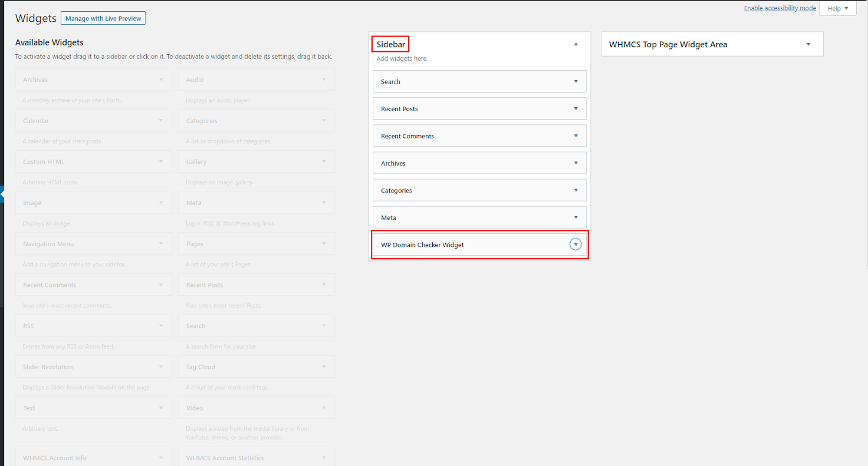This screenshot has width=868, height=466.
Task: Select available Recent Comments widget
Action: pos(93,285)
